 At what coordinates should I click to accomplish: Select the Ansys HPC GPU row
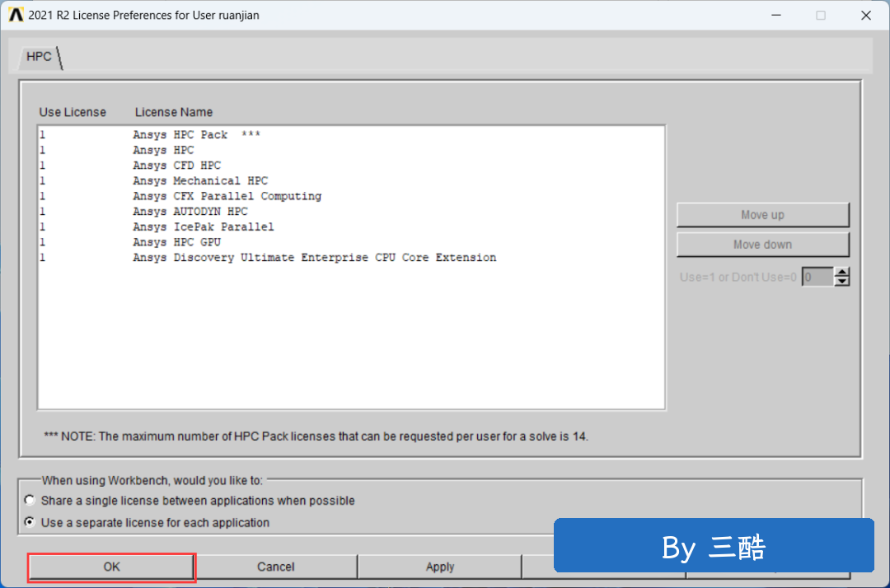click(x=351, y=242)
